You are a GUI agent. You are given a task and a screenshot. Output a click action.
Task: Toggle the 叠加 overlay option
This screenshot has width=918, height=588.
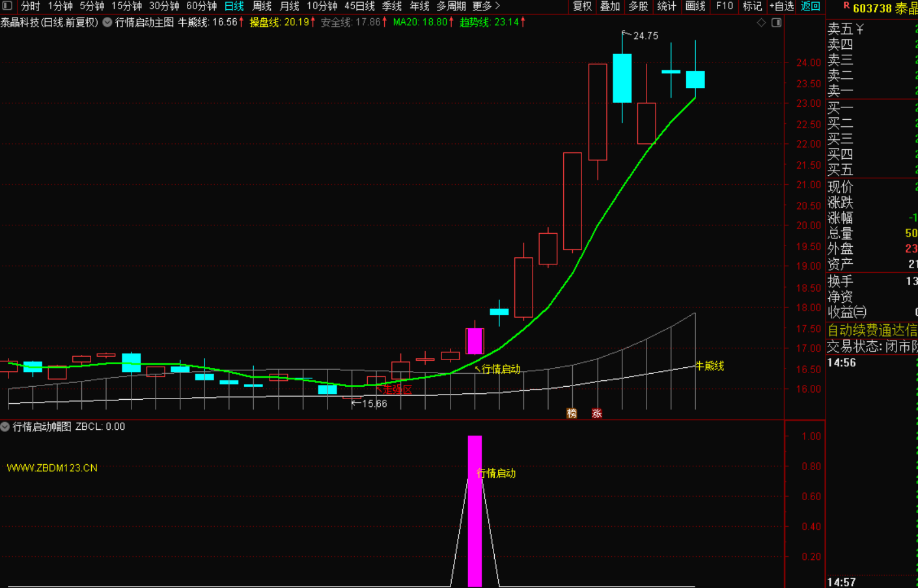click(610, 6)
